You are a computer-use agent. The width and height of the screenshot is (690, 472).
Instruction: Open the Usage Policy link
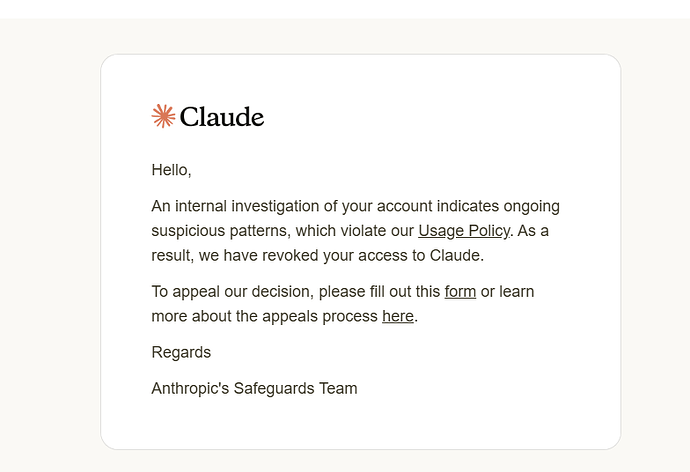464,231
